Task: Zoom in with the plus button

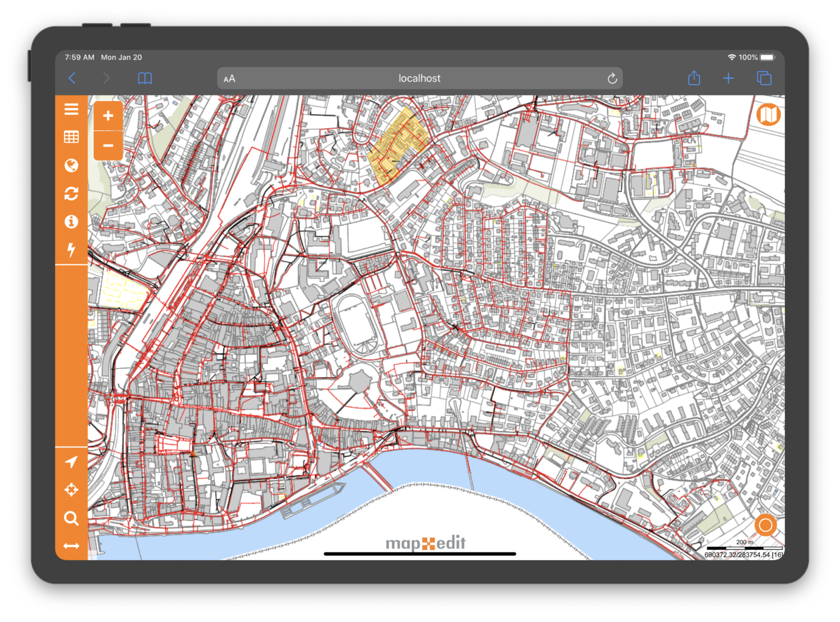Action: tap(108, 116)
